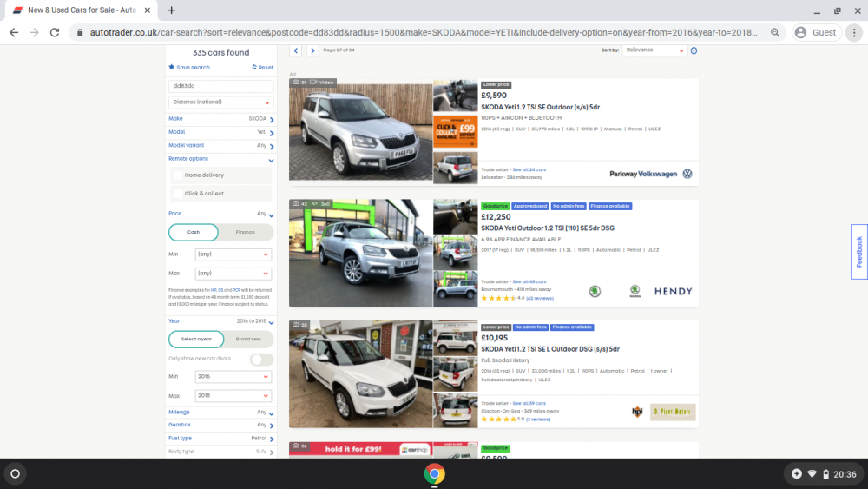Click the sort info icon

pyautogui.click(x=694, y=50)
